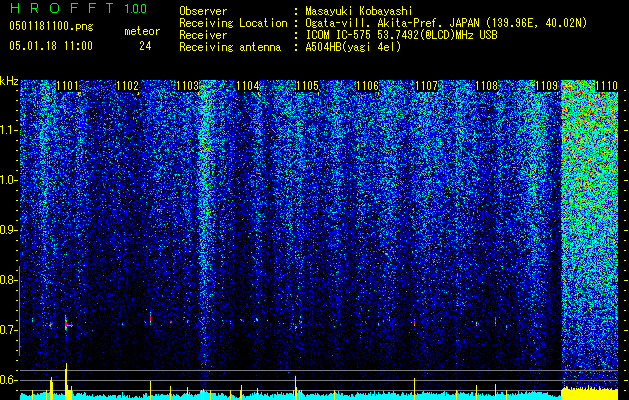The width and height of the screenshot is (629, 400).
Task: Click the tallest yellow power spike near 1101
Action: click(x=66, y=381)
